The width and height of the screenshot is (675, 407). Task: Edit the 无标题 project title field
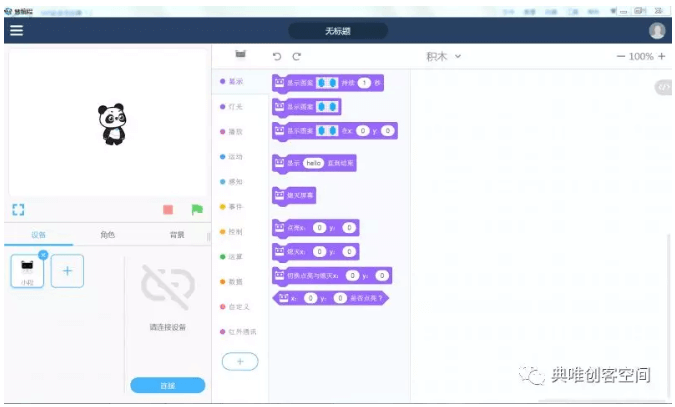[x=338, y=31]
